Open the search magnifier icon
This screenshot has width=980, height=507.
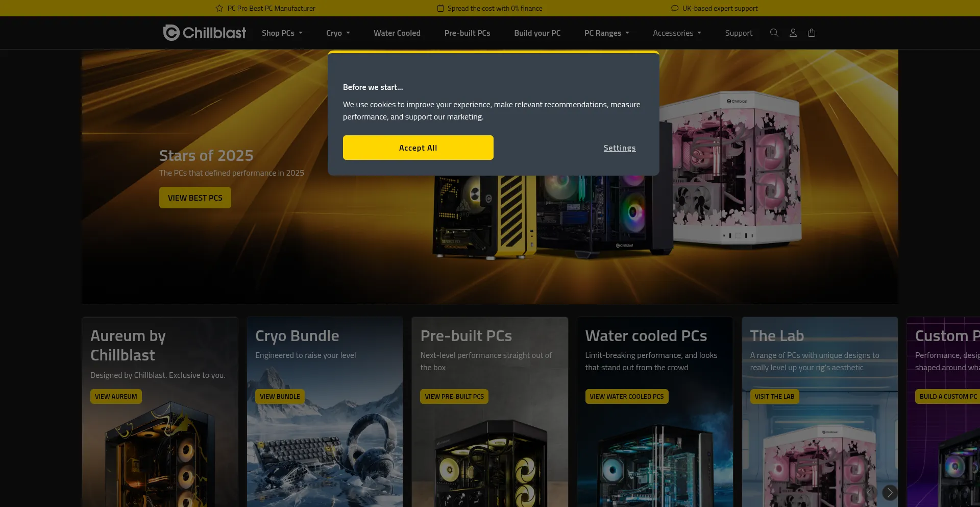click(x=774, y=33)
